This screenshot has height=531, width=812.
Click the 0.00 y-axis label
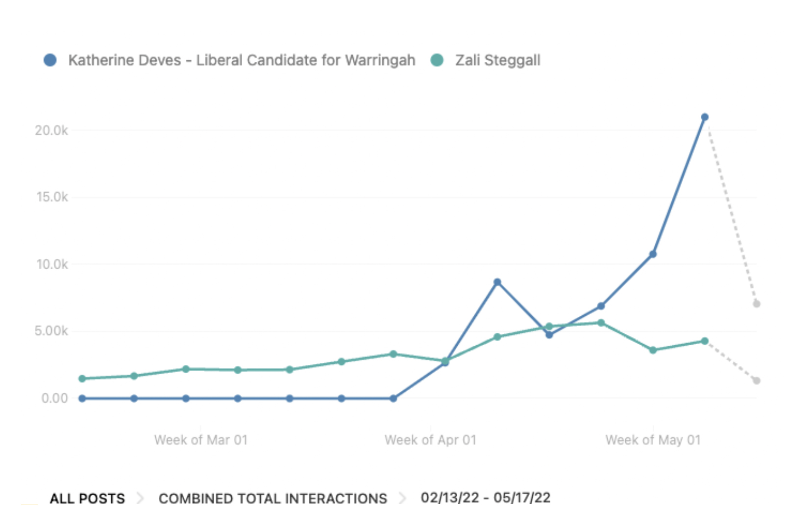54,398
